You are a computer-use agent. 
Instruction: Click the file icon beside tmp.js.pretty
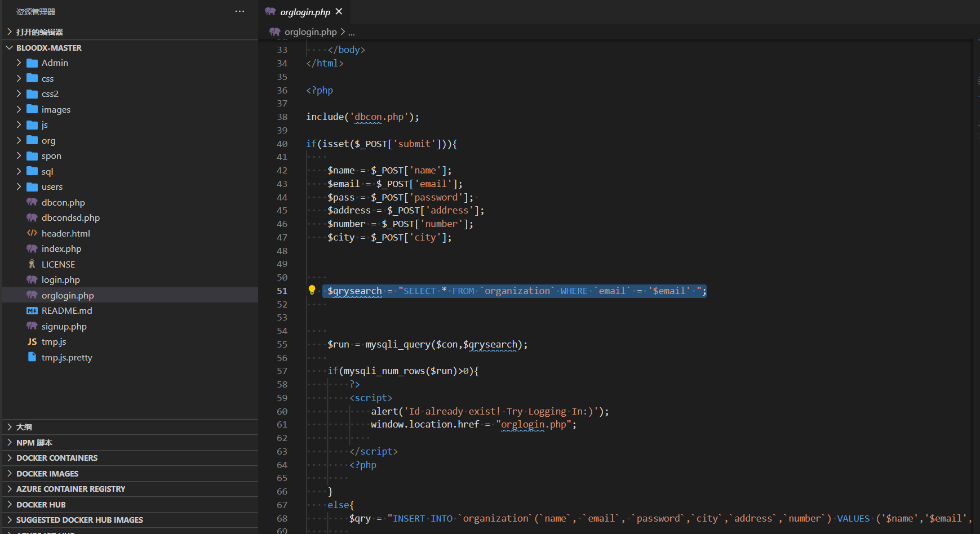[x=32, y=357]
